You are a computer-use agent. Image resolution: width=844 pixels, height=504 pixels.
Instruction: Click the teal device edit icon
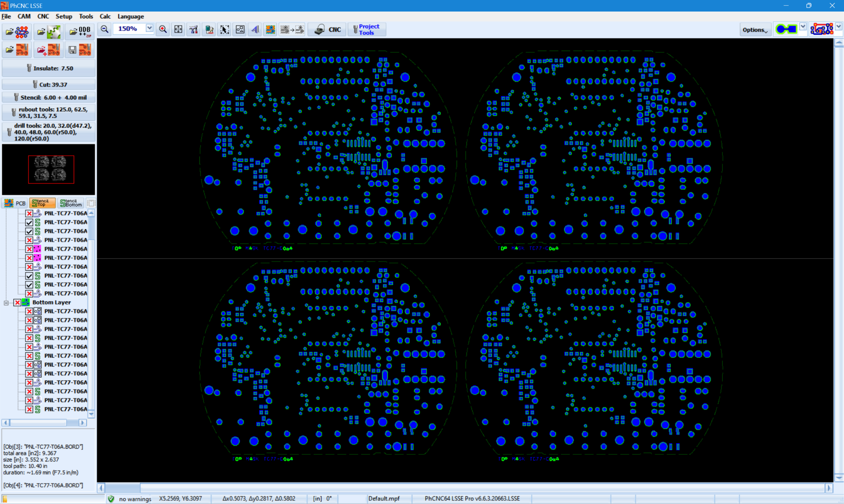209,29
